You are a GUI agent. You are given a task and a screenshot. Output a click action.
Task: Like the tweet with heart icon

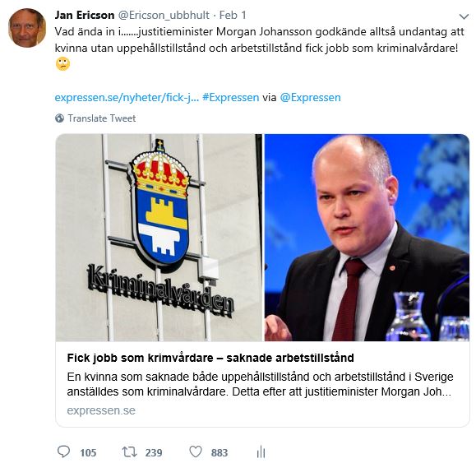pos(196,451)
